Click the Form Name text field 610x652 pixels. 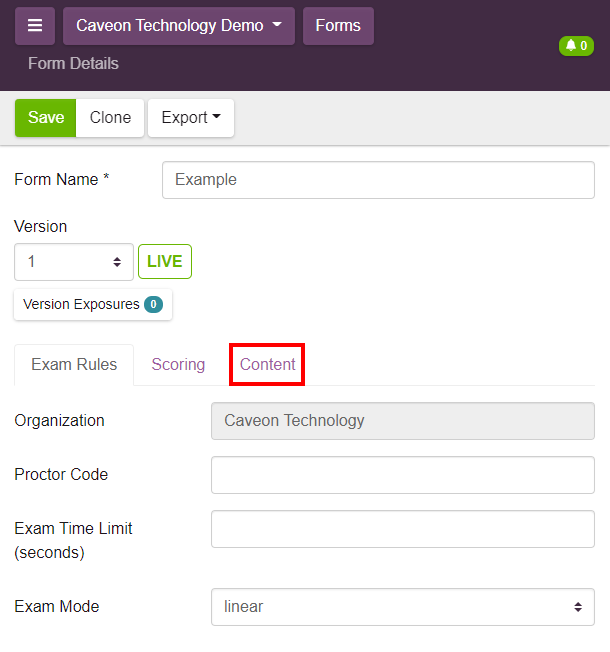click(378, 180)
